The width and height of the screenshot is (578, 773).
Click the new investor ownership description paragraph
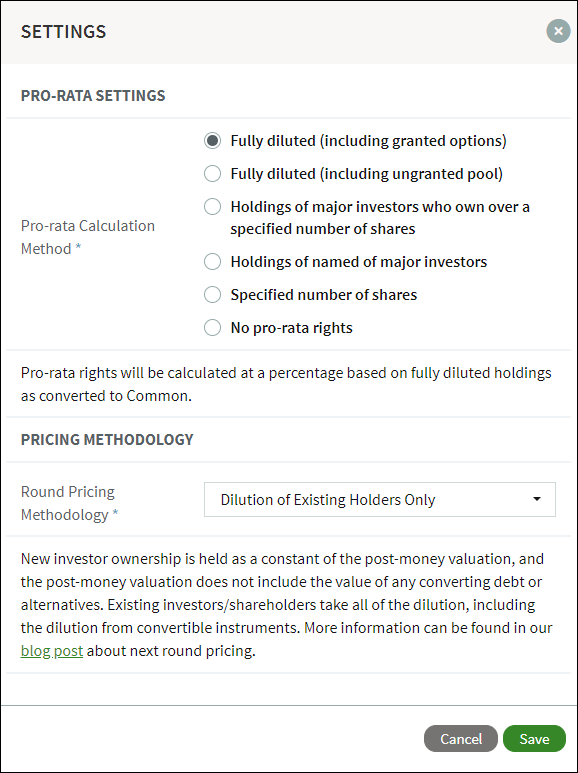pyautogui.click(x=287, y=605)
